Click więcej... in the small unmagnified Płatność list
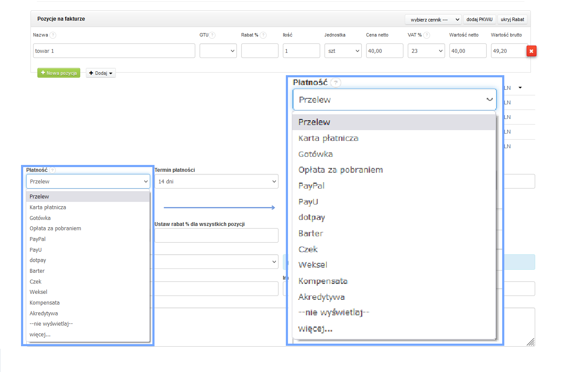The height and width of the screenshot is (372, 588). pyautogui.click(x=88, y=335)
